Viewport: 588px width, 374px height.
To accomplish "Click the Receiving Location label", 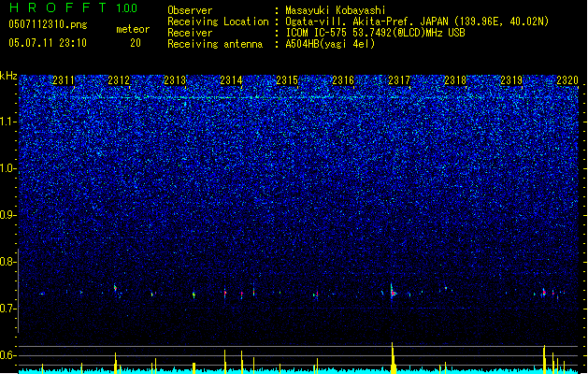I will click(x=218, y=22).
